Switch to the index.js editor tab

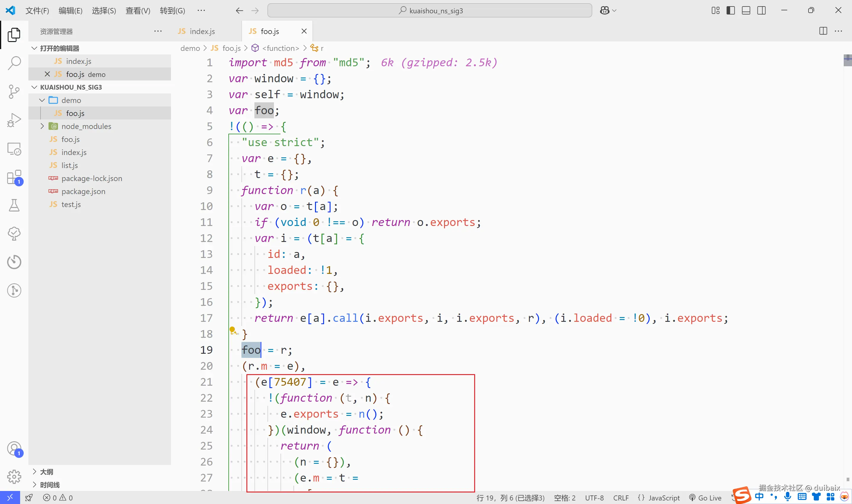(x=202, y=31)
